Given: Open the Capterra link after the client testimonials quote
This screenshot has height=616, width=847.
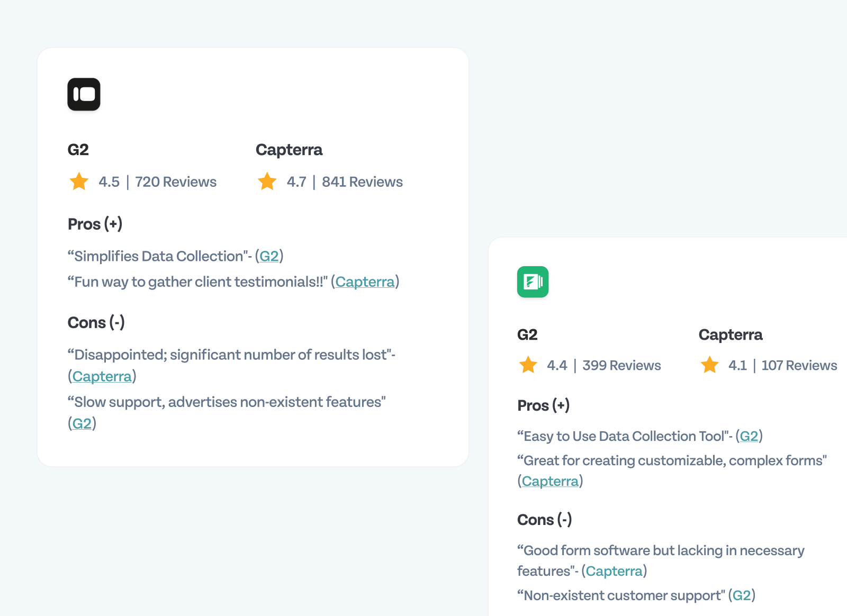Looking at the screenshot, I should click(x=365, y=282).
